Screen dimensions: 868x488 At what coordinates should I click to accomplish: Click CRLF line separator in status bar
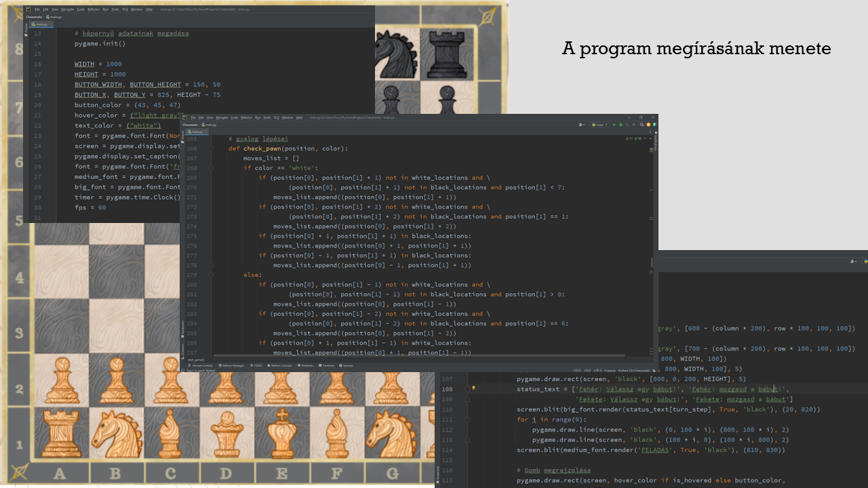click(587, 371)
